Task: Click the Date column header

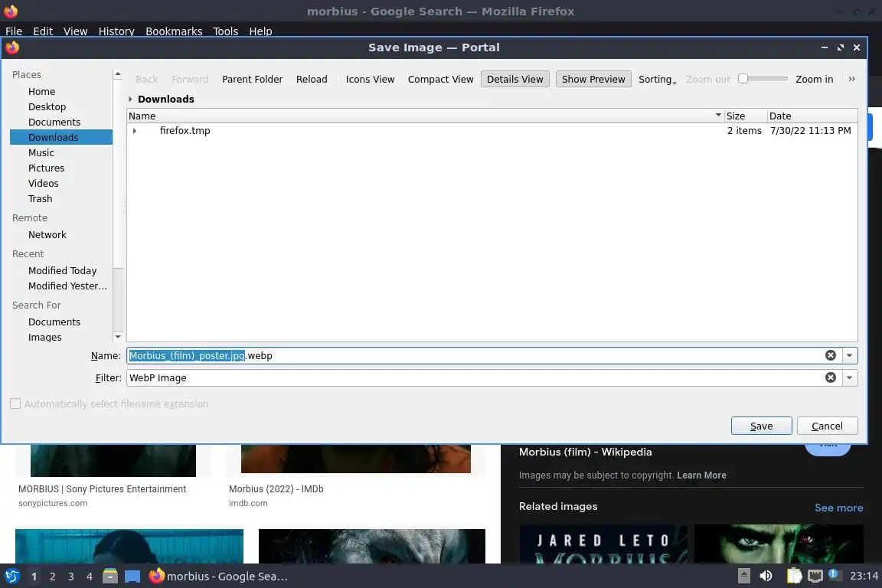Action: pos(812,116)
